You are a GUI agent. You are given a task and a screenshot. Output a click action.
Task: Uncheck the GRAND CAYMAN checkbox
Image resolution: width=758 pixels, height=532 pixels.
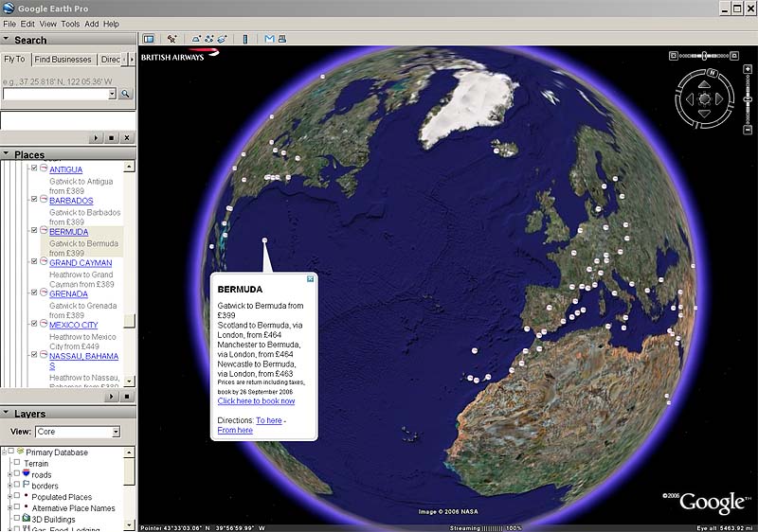pos(34,261)
